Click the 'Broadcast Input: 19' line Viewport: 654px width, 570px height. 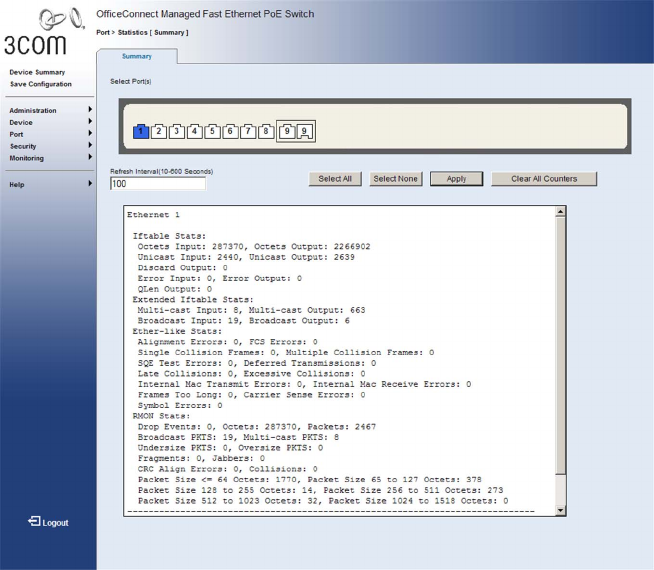[x=244, y=321]
